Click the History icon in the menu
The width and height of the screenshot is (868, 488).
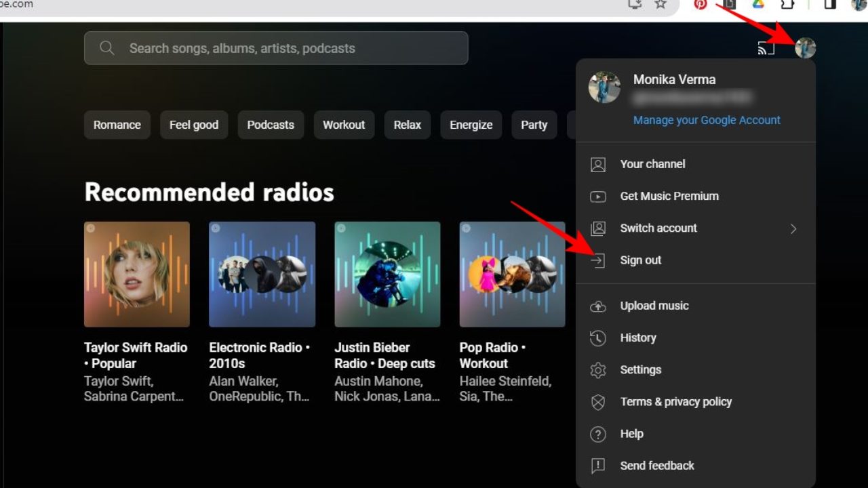(x=598, y=338)
